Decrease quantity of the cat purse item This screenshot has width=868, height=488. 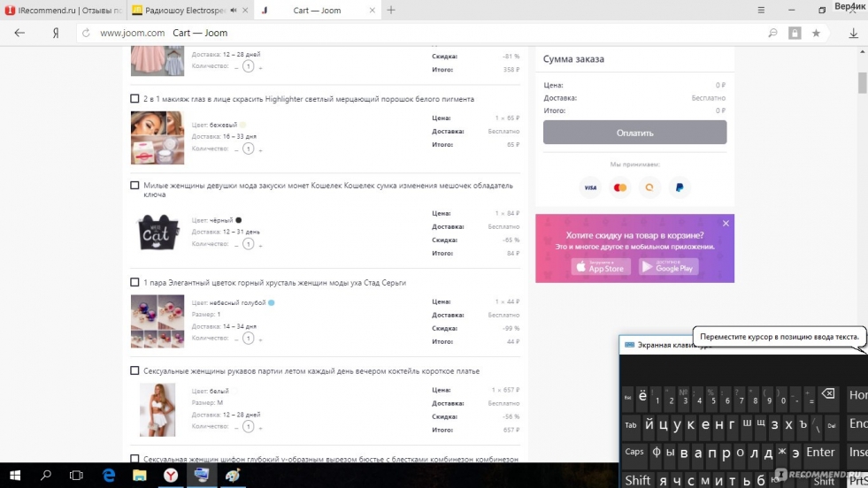click(237, 244)
